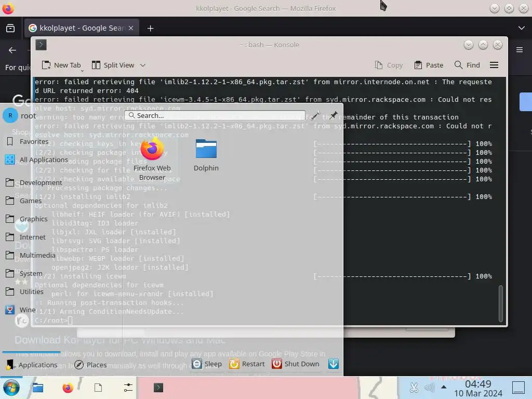Screen dimensions: 532x399
Task: Click scissors clipboard tray icon
Action: pyautogui.click(x=414, y=388)
